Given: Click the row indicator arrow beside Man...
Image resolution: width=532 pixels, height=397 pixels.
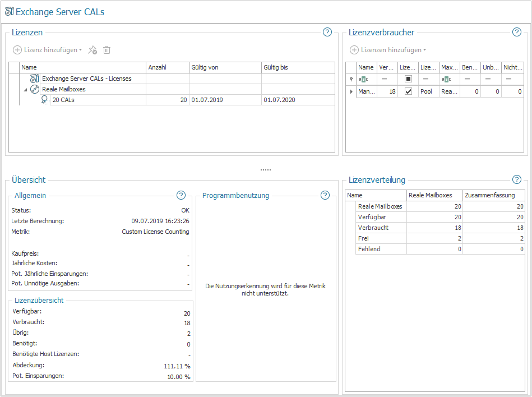Looking at the screenshot, I should tap(351, 91).
